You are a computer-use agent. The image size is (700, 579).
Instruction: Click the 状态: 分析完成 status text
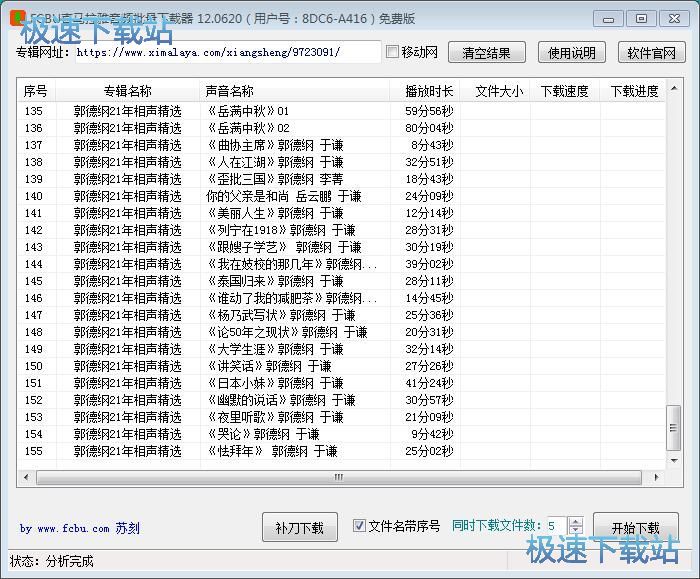click(x=51, y=561)
